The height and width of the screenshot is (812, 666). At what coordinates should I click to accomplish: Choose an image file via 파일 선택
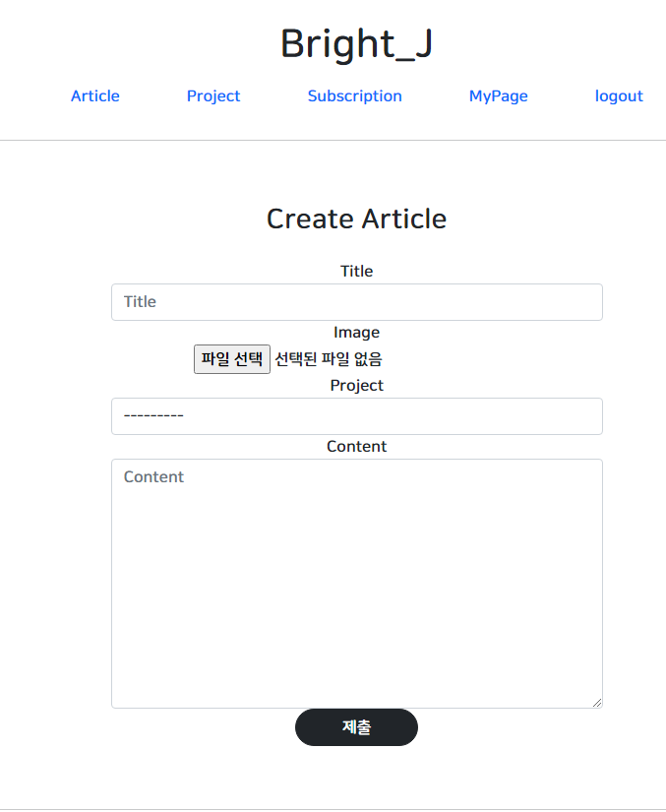pyautogui.click(x=231, y=358)
